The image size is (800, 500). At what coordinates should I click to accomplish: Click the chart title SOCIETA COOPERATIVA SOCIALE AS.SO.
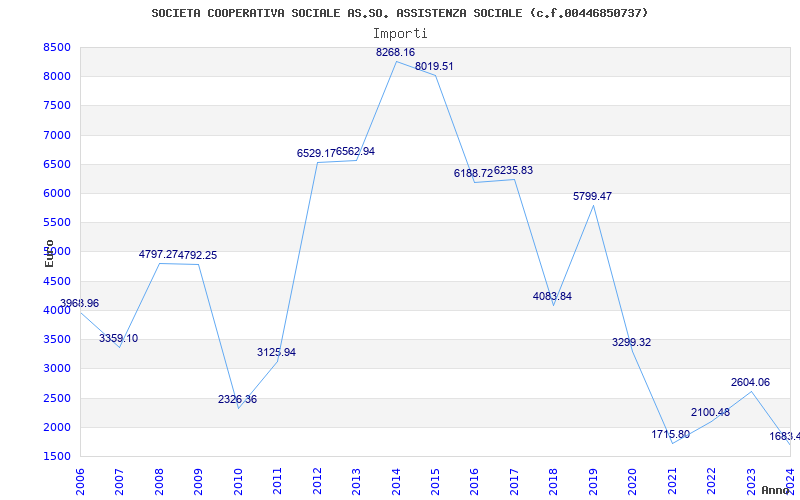[x=399, y=13]
